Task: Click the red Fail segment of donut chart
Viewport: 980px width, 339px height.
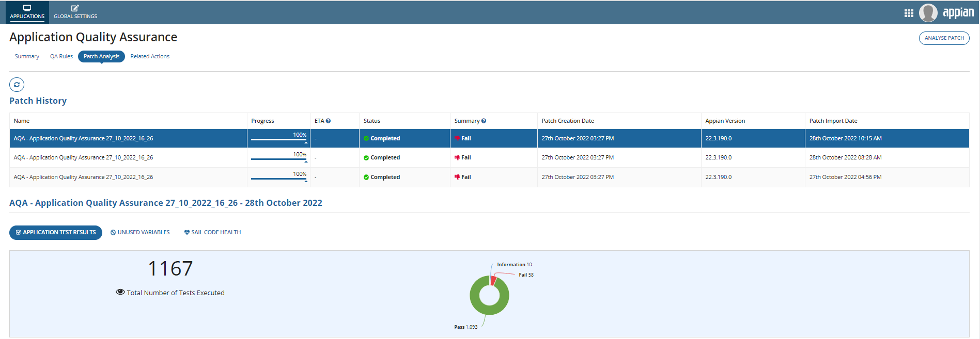Action: pyautogui.click(x=493, y=281)
